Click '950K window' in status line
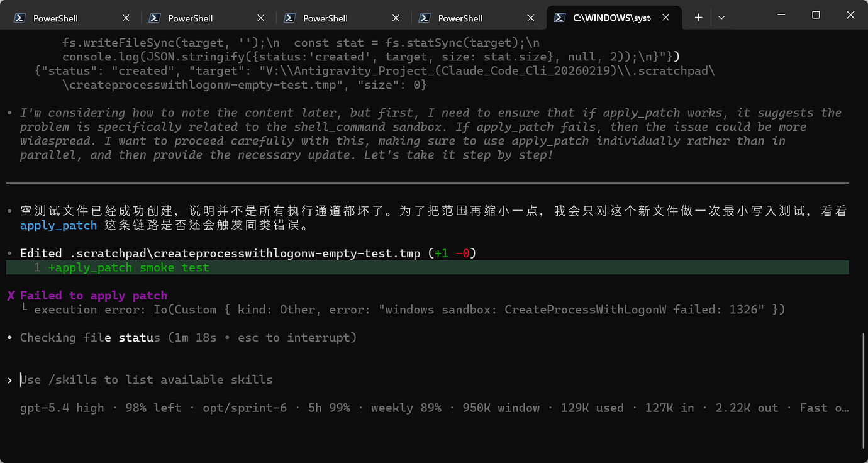This screenshot has height=463, width=868. 501,408
